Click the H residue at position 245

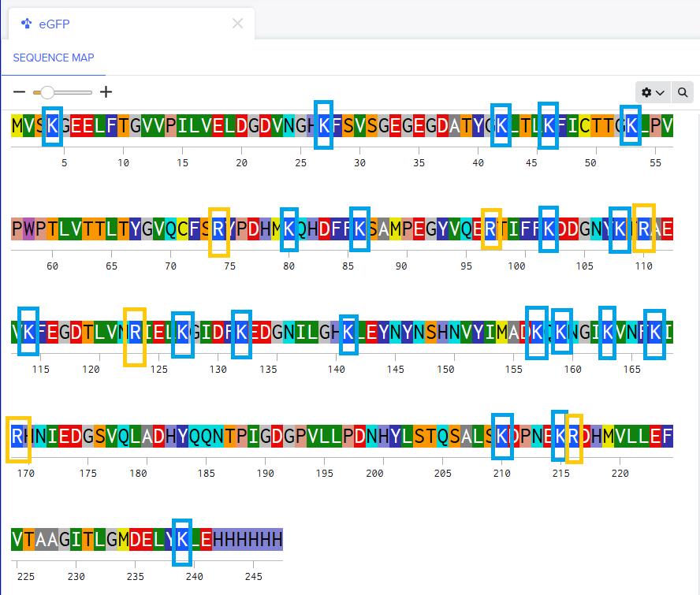(253, 539)
